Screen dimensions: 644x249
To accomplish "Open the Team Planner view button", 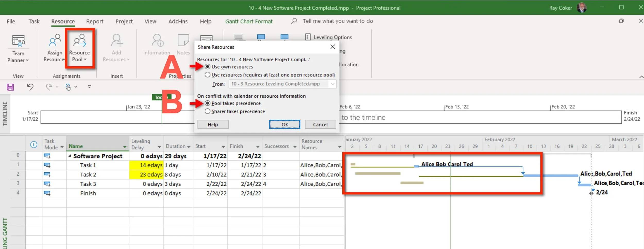I will [18, 48].
